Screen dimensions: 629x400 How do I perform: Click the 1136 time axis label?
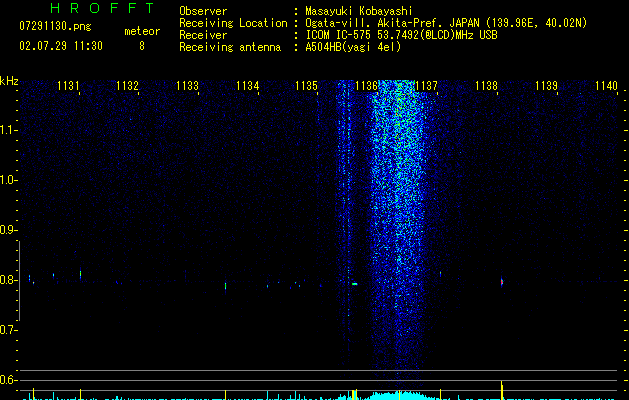click(x=367, y=86)
